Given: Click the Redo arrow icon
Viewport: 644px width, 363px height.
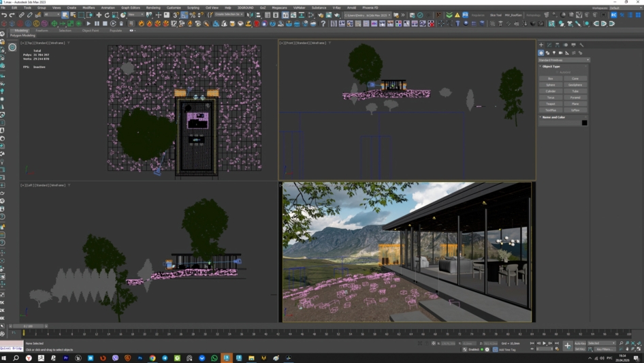Looking at the screenshot, I should [12, 15].
